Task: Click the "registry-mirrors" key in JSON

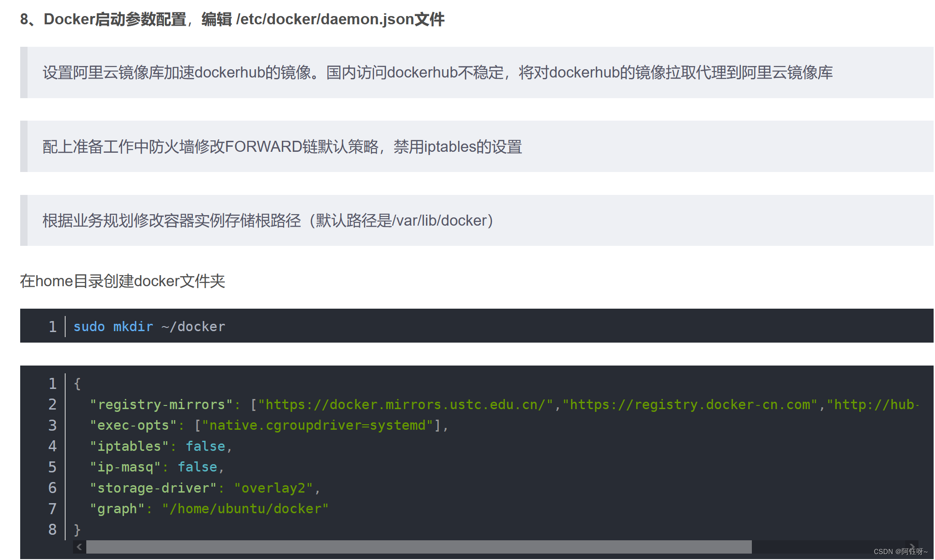Action: 161,405
